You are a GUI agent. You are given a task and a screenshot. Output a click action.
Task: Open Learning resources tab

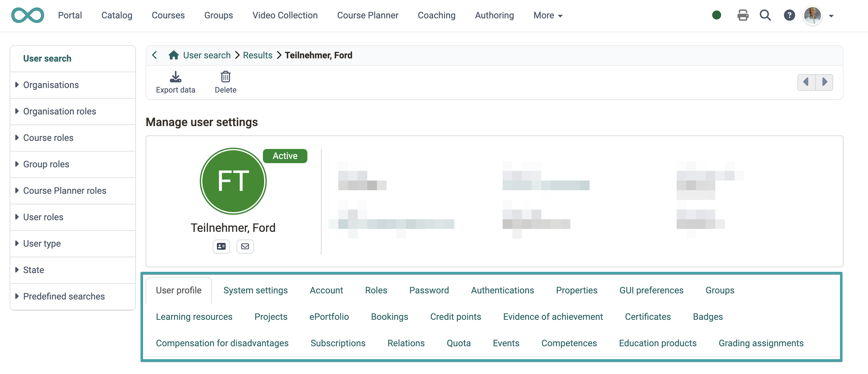coord(194,317)
